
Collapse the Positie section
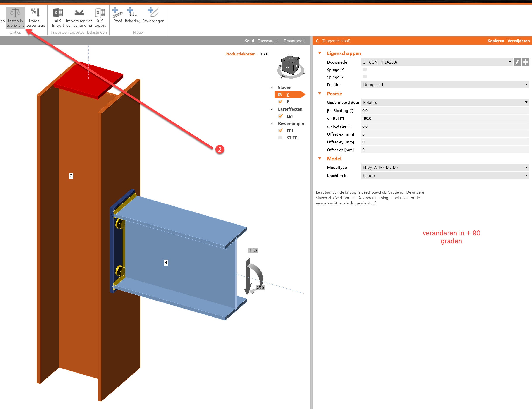pyautogui.click(x=320, y=94)
